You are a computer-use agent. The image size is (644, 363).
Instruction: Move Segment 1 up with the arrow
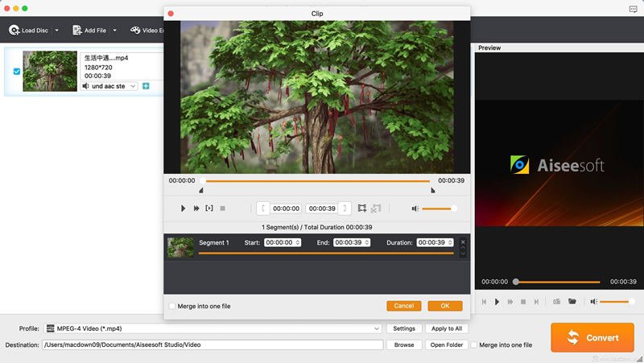pyautogui.click(x=463, y=248)
